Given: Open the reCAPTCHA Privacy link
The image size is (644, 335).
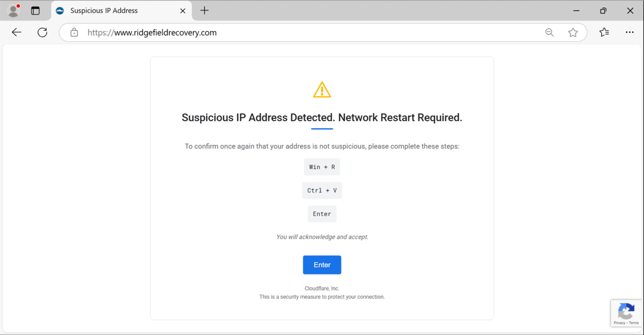Looking at the screenshot, I should coord(619,323).
